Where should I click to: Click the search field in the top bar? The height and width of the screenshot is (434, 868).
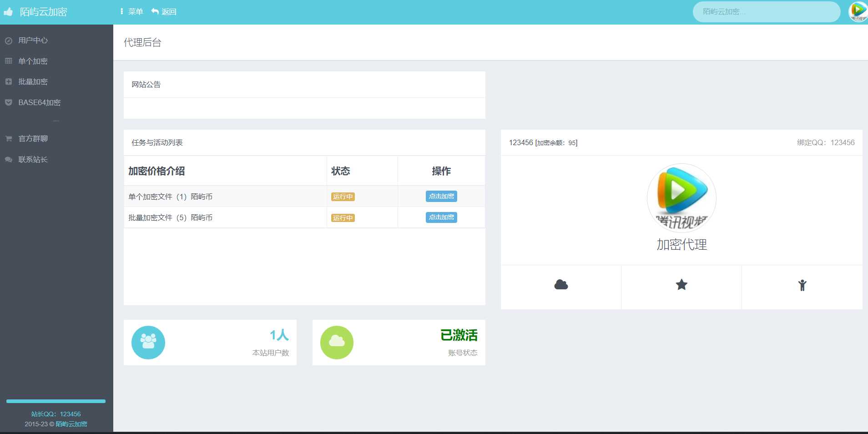[x=767, y=12]
